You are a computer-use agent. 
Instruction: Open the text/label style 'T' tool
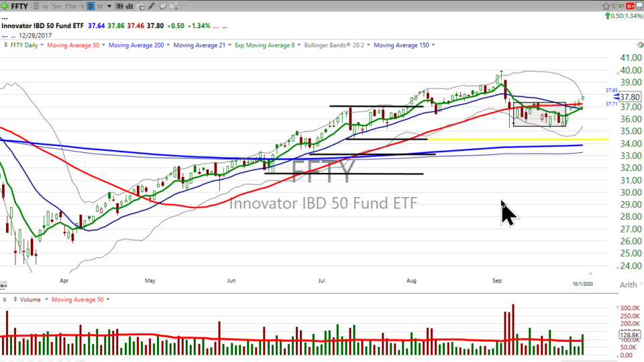[119, 6]
